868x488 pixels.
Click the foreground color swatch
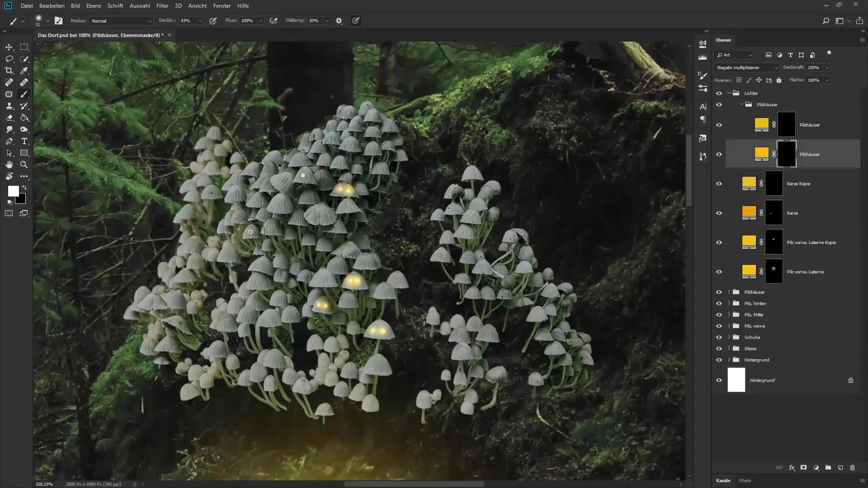click(13, 191)
